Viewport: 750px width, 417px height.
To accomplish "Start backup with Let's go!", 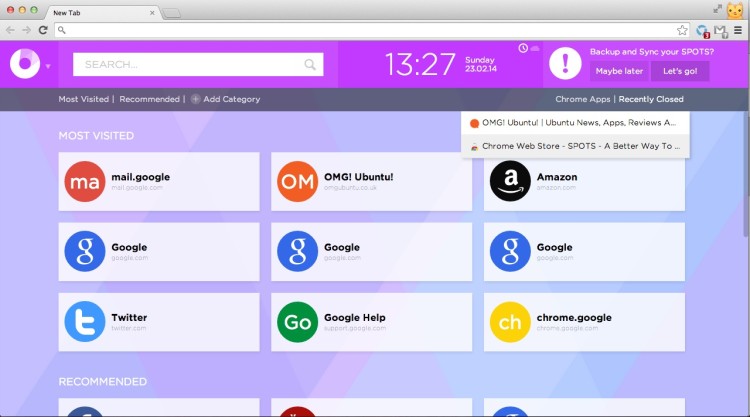I will pos(680,71).
